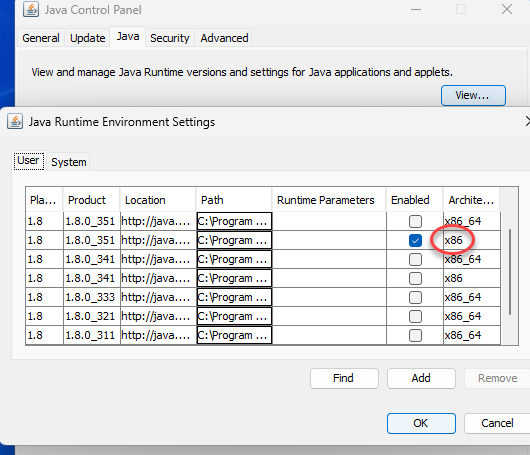The height and width of the screenshot is (455, 530).
Task: Click the Product column header
Action: 91,200
